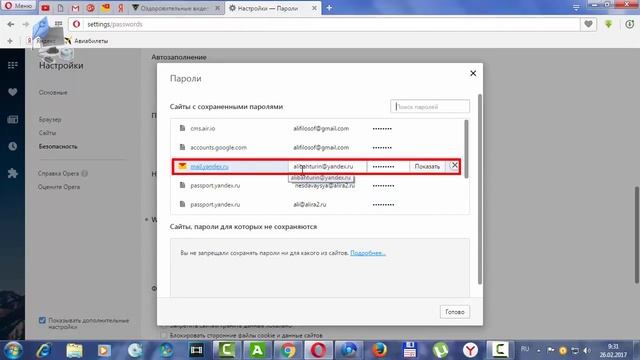Select the cms.air.io password row
This screenshot has width=640, height=360.
point(318,129)
